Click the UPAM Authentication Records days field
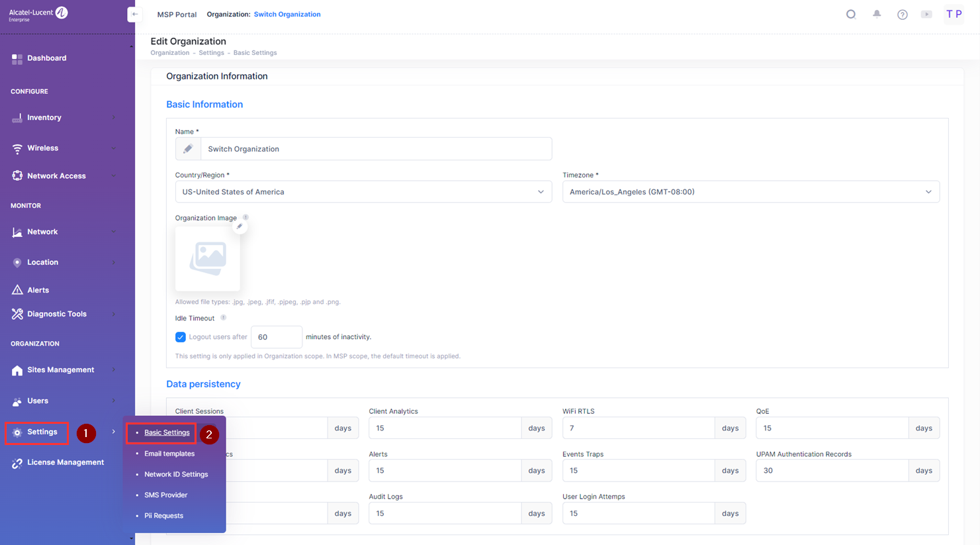 832,471
